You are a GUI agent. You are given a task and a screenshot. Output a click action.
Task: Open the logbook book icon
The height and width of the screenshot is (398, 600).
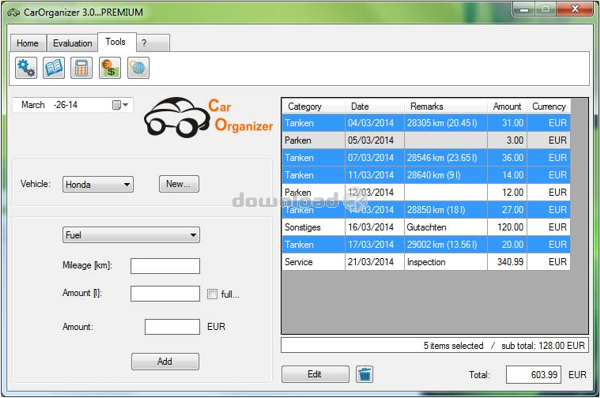54,68
